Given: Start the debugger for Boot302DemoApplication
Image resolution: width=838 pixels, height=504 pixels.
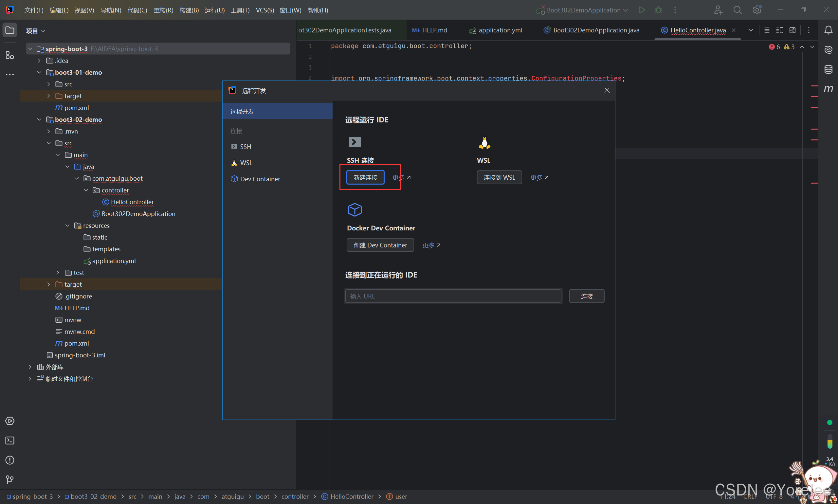Looking at the screenshot, I should tap(659, 10).
